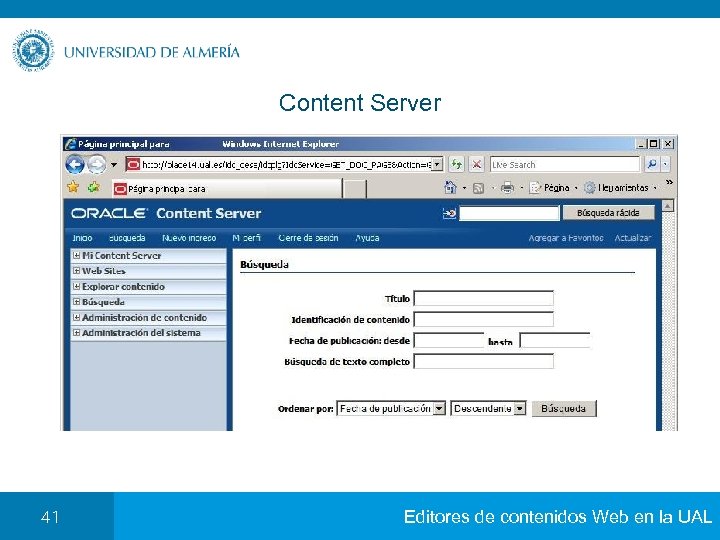
Task: Open the search provider options dropdown
Action: click(665, 164)
